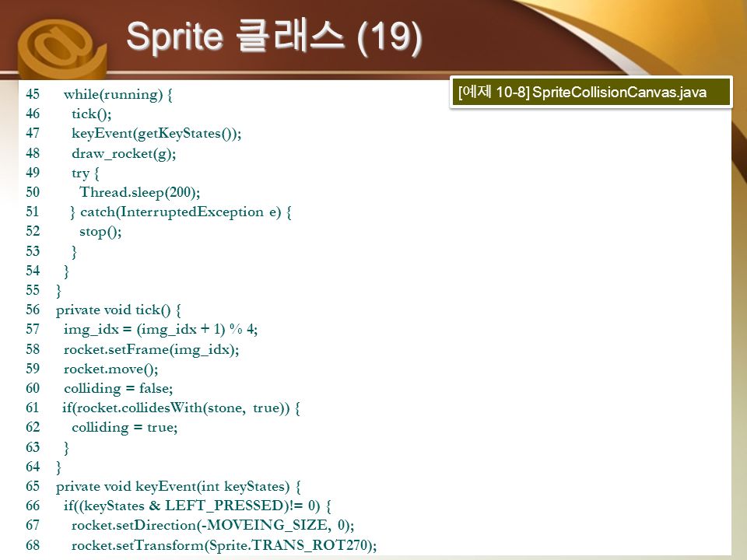Click 'draw_rocket(g);' code line
Screen dimensions: 747x560
(x=124, y=153)
